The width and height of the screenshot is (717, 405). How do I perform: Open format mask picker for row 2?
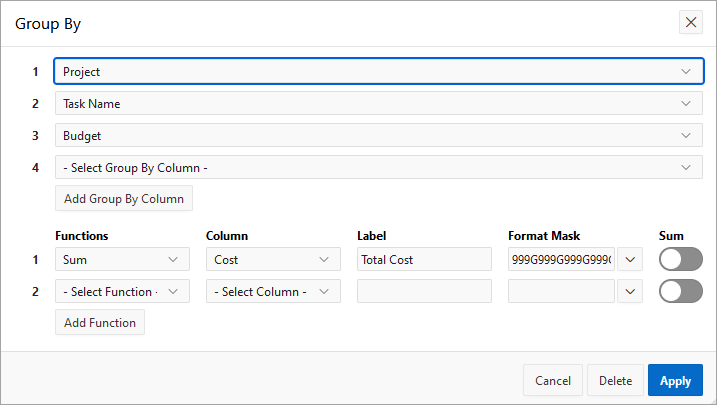(x=630, y=291)
